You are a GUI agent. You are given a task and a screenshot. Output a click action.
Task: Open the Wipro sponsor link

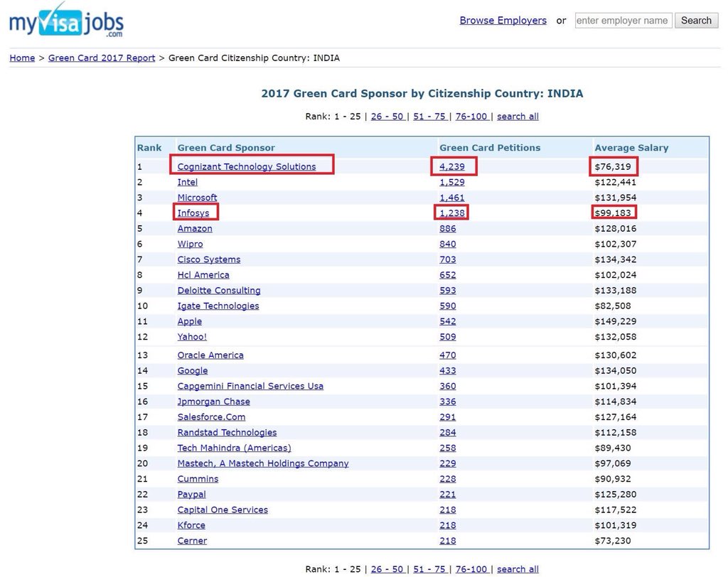click(x=191, y=244)
